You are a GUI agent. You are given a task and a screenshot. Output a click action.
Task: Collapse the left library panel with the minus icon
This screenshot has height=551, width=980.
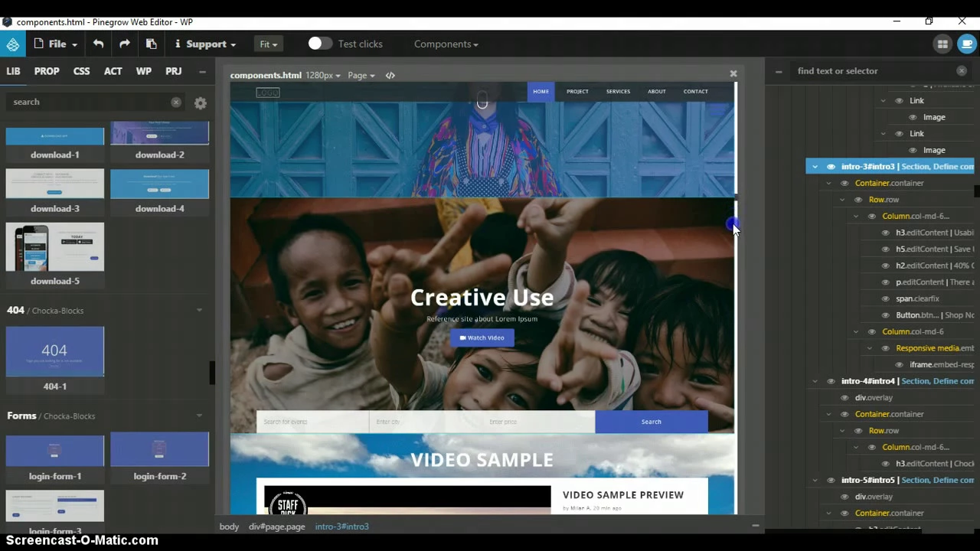tap(202, 71)
